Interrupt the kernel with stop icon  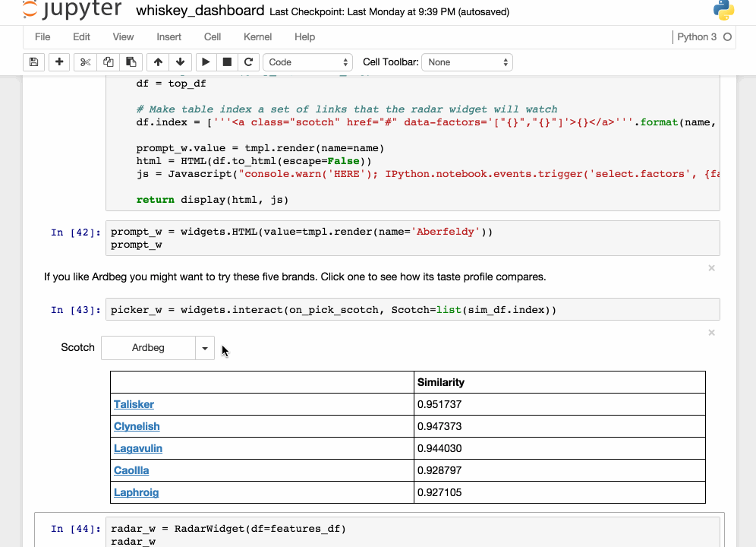click(227, 62)
